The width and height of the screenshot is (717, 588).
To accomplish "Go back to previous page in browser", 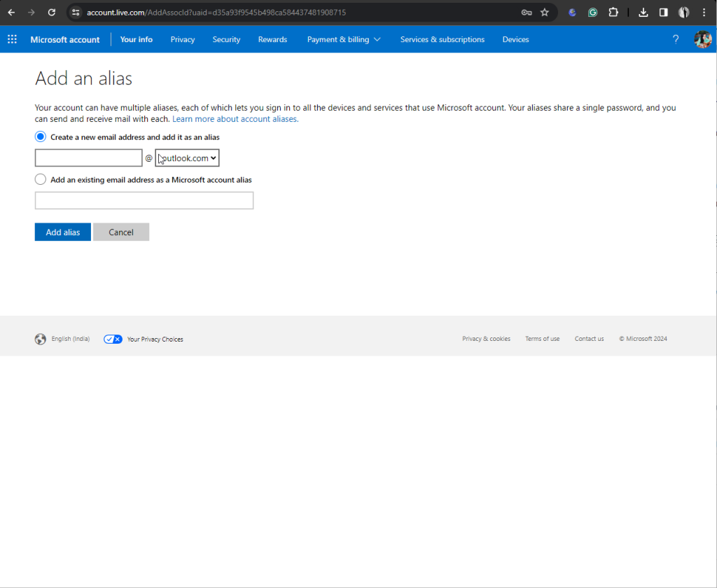I will (11, 13).
